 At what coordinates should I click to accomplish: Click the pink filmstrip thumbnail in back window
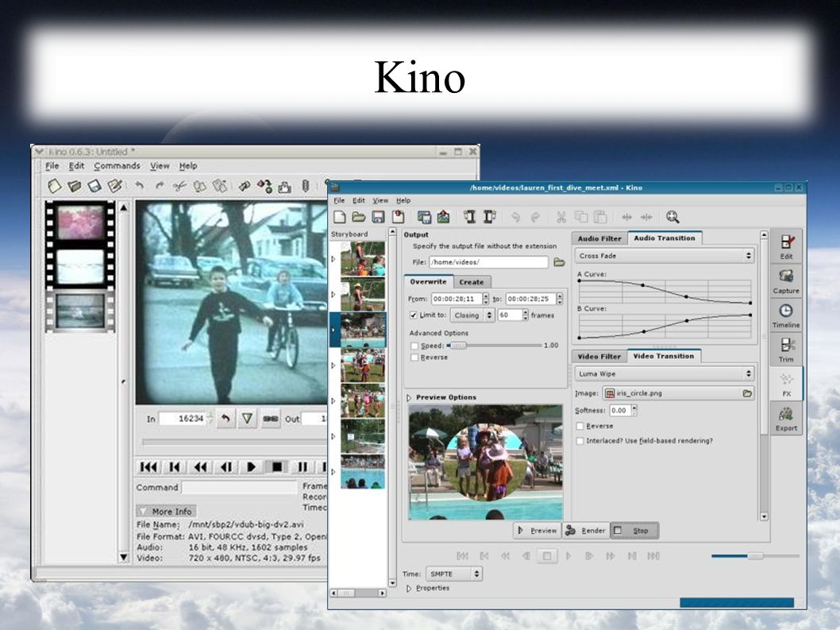(x=80, y=222)
